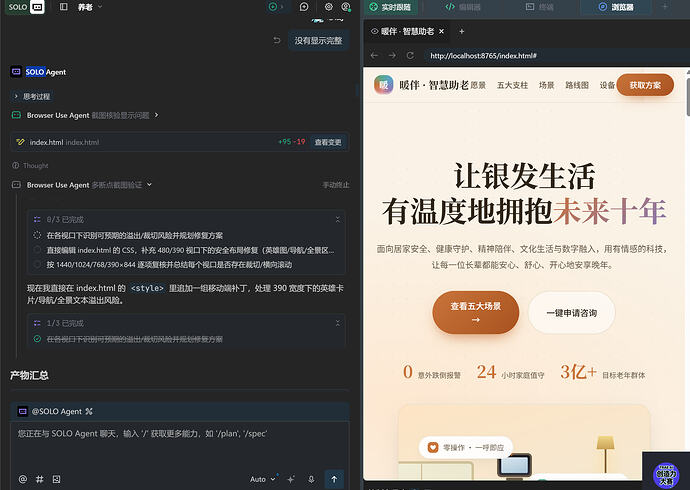690x490 pixels.
Task: Focus the SOLO Agent chat input field
Action: point(180,444)
